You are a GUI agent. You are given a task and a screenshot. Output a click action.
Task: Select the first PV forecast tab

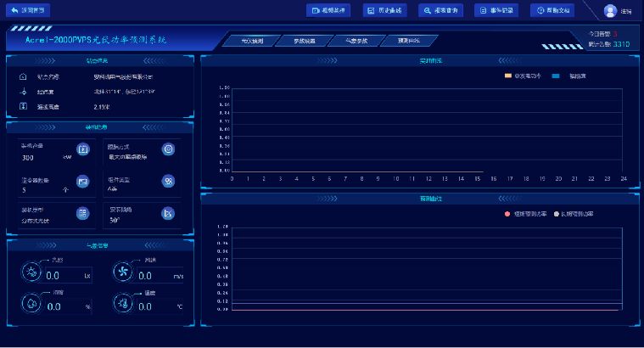[252, 41]
